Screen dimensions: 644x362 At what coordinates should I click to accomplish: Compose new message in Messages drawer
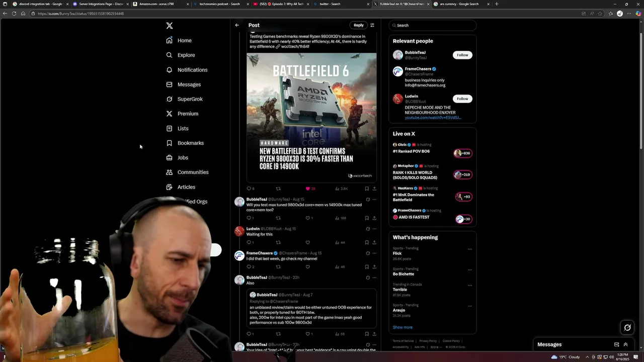pyautogui.click(x=616, y=344)
